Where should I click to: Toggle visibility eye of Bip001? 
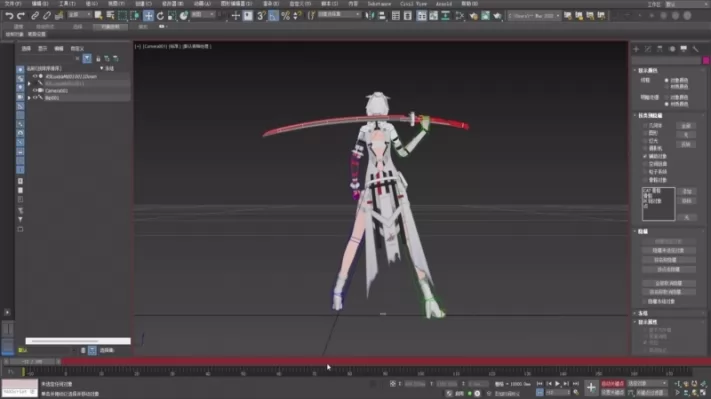pyautogui.click(x=35, y=97)
